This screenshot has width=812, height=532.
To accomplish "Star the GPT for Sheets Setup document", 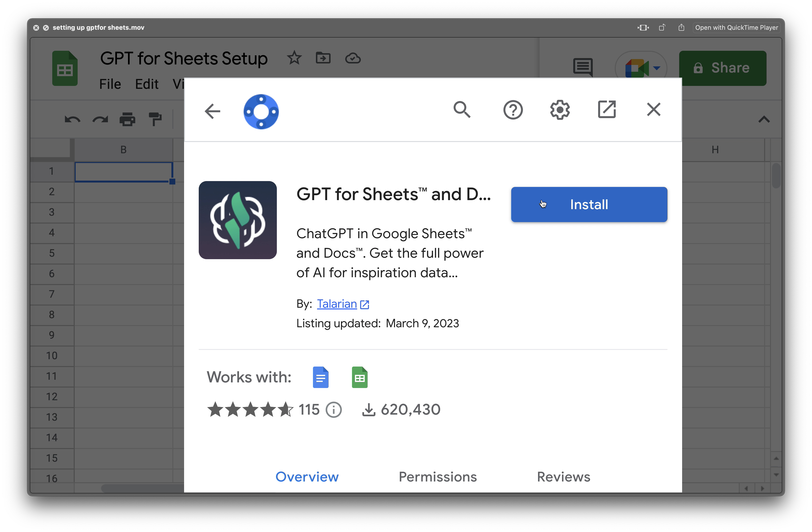I will coord(294,58).
